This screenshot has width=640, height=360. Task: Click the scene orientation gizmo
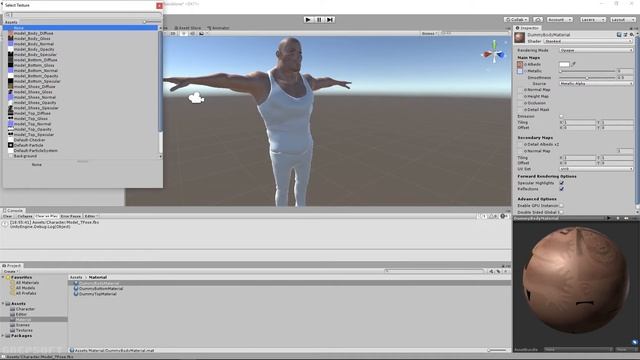tap(494, 52)
